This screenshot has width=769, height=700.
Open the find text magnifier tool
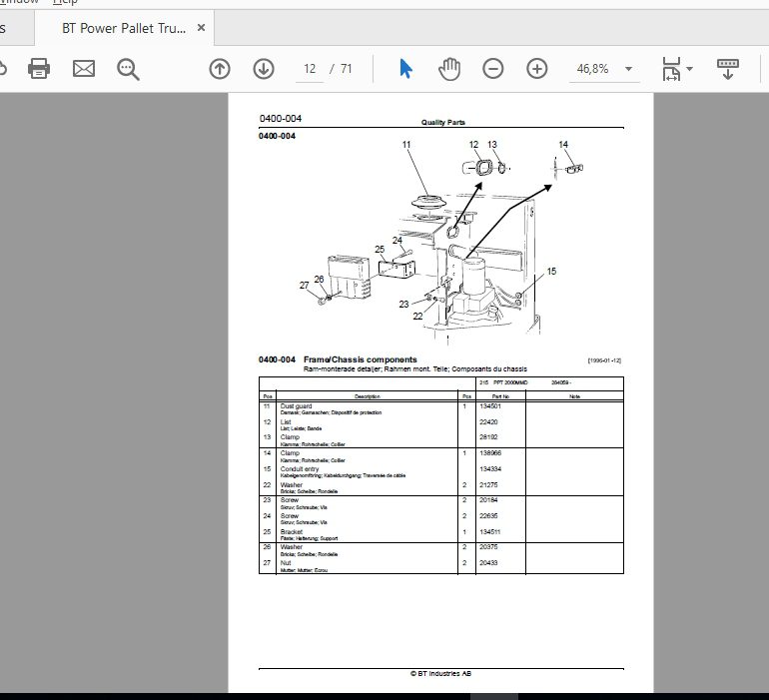click(128, 69)
